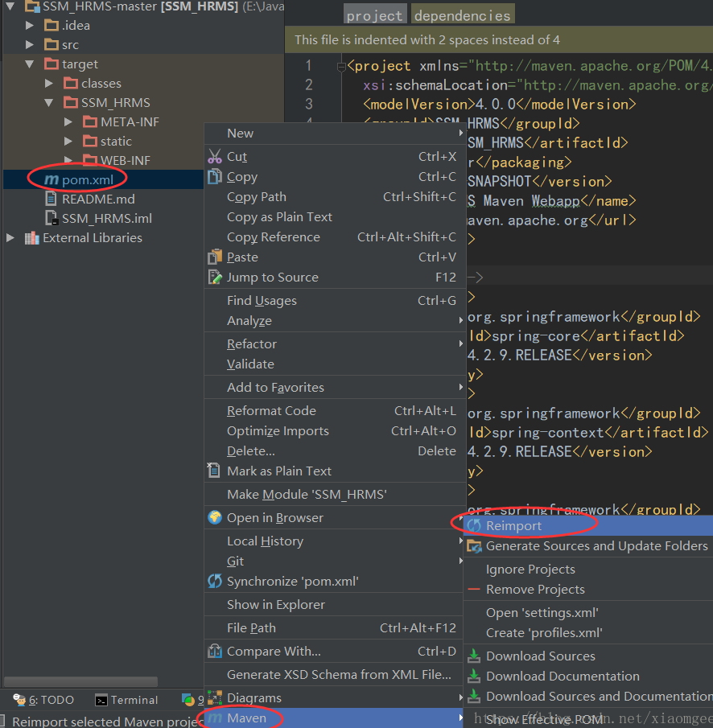This screenshot has width=713, height=728.
Task: Click Copy Reference menu entry
Action: (335, 236)
